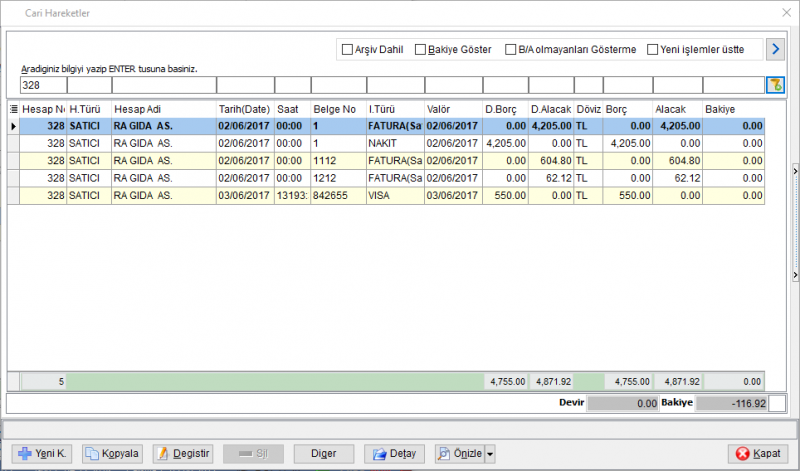
Task: Open the grid column chooser icon
Action: 14,109
